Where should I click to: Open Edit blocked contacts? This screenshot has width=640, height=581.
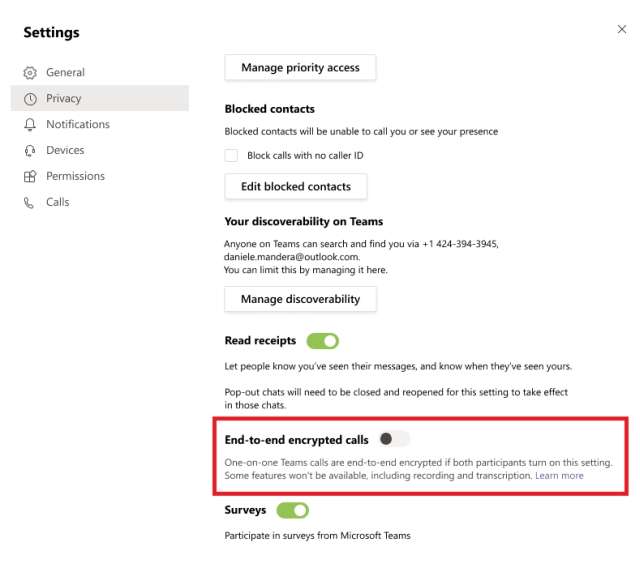(296, 187)
